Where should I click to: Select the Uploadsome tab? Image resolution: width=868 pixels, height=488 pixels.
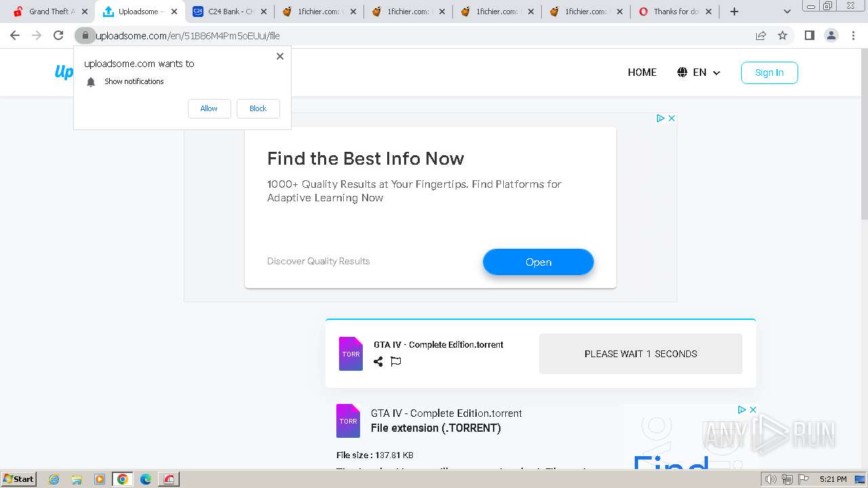pos(140,12)
